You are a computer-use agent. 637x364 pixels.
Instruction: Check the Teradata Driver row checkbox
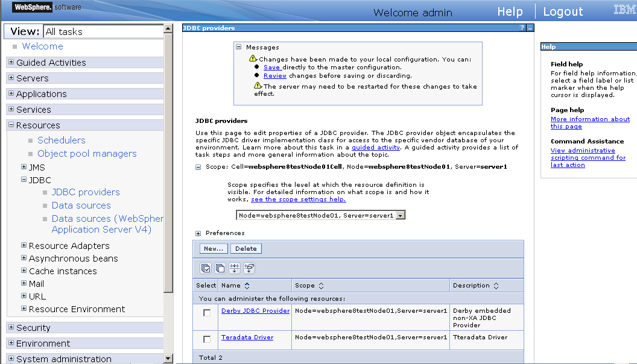207,337
